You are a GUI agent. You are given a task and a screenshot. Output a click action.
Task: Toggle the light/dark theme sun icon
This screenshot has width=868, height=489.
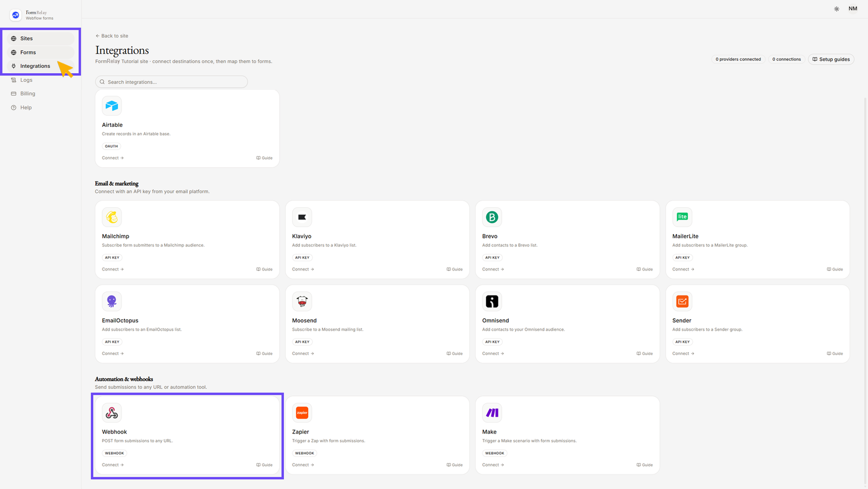pyautogui.click(x=837, y=9)
